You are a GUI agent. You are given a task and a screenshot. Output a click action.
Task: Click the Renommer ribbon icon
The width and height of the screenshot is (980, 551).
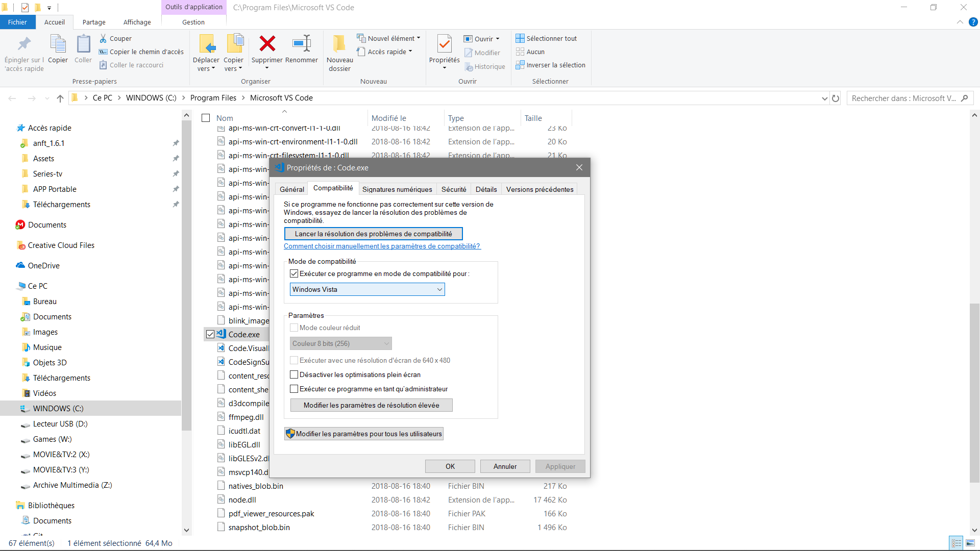pyautogui.click(x=301, y=44)
